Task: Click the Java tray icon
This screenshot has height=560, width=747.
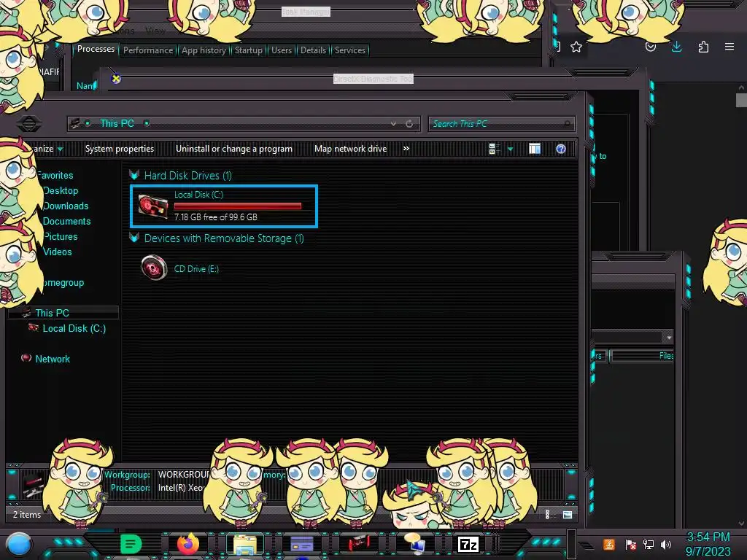Action: tap(609, 544)
